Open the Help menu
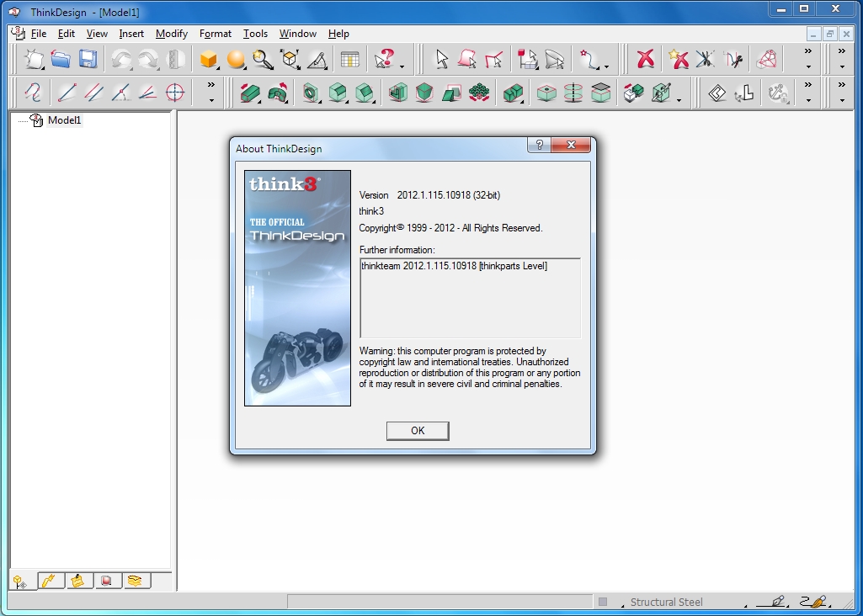 pyautogui.click(x=338, y=34)
